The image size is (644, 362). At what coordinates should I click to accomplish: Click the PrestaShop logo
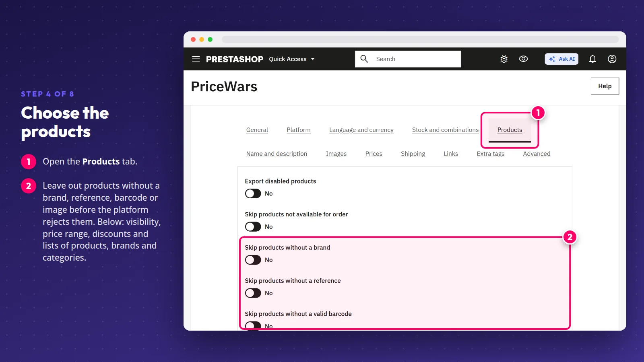point(235,59)
